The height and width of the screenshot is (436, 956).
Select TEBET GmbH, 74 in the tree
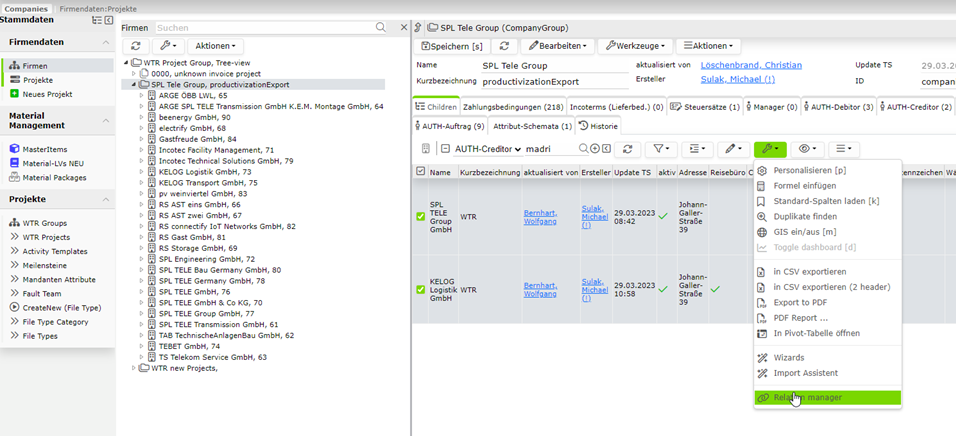189,346
